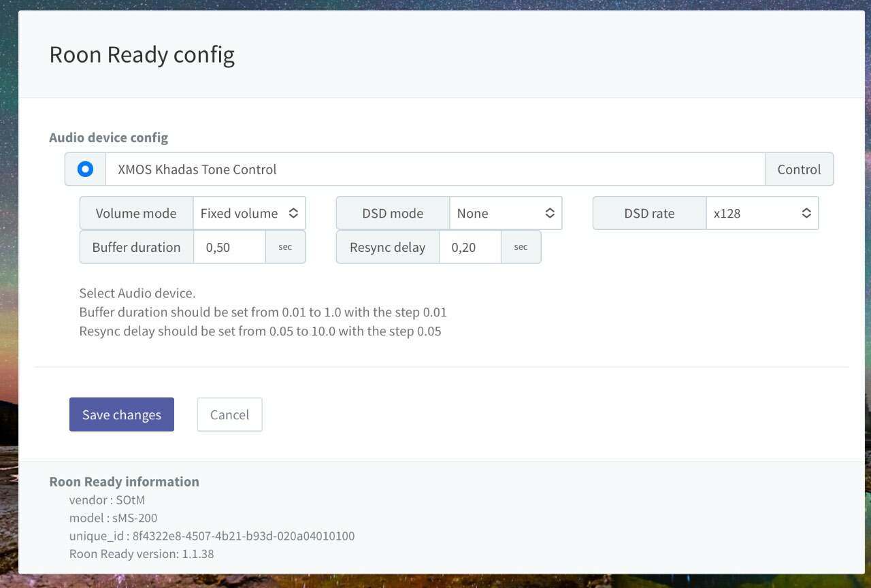The height and width of the screenshot is (588, 871).
Task: Click the model : sMS-200 line
Action: [x=113, y=518]
